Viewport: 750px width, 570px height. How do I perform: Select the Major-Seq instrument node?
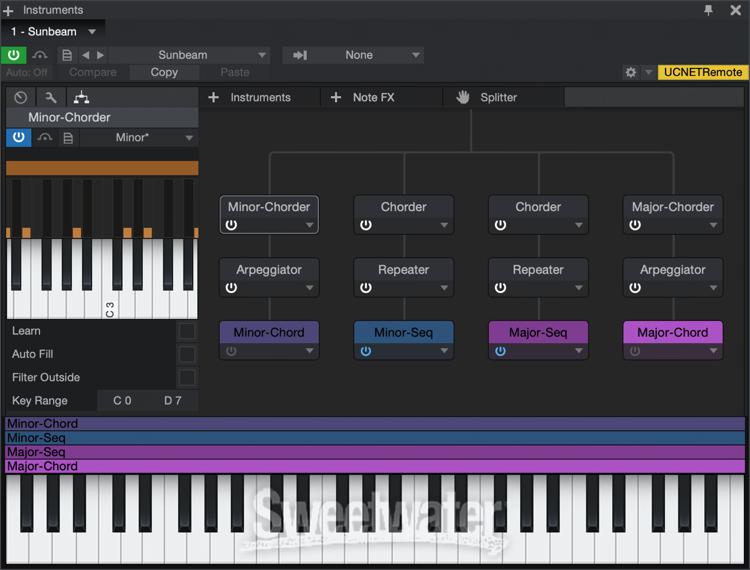point(538,332)
